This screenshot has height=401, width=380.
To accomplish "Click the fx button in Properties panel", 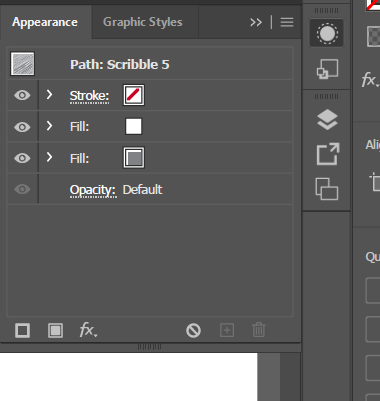I will click(x=369, y=80).
